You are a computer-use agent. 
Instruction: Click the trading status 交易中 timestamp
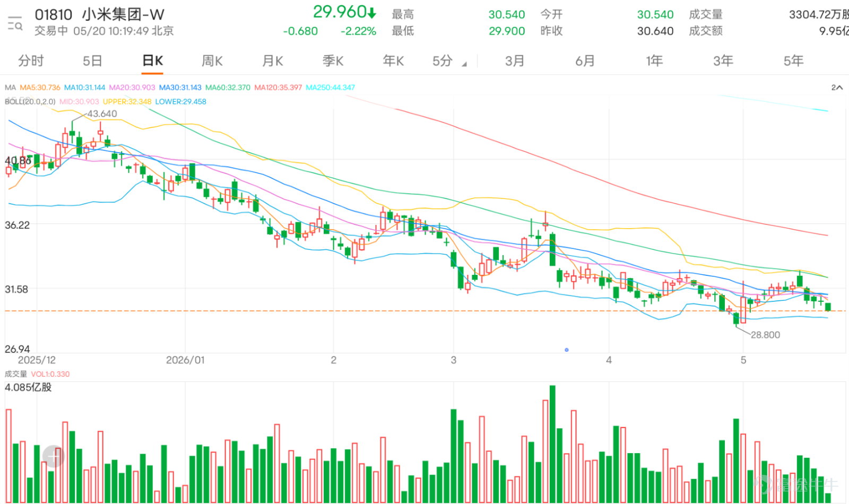[104, 31]
